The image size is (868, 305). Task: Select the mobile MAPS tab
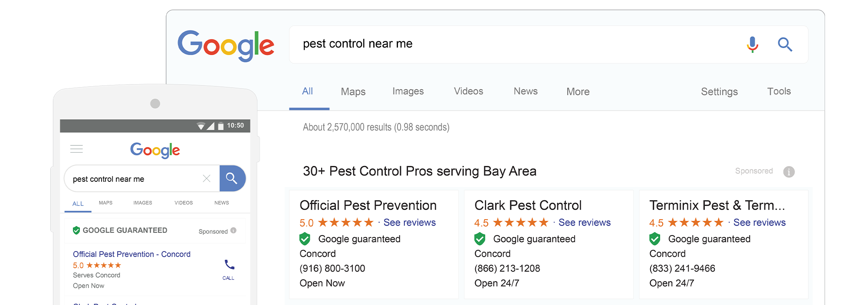(105, 203)
